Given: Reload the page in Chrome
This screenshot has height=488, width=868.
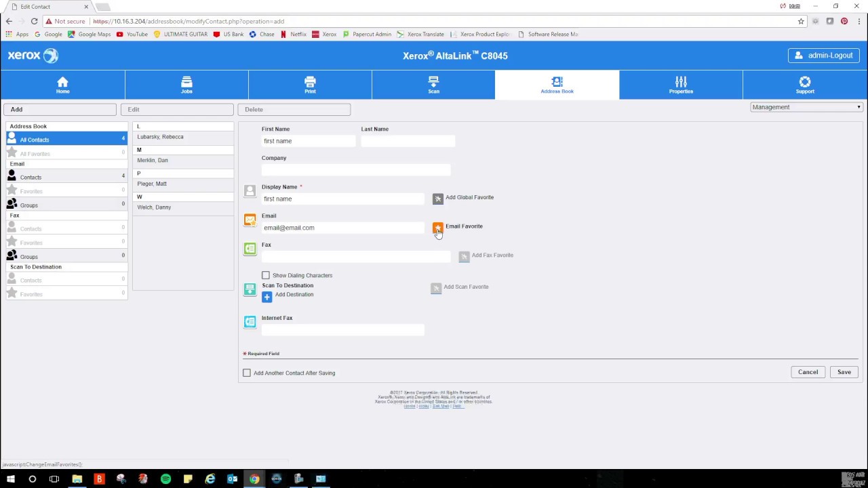Looking at the screenshot, I should pos(34,21).
